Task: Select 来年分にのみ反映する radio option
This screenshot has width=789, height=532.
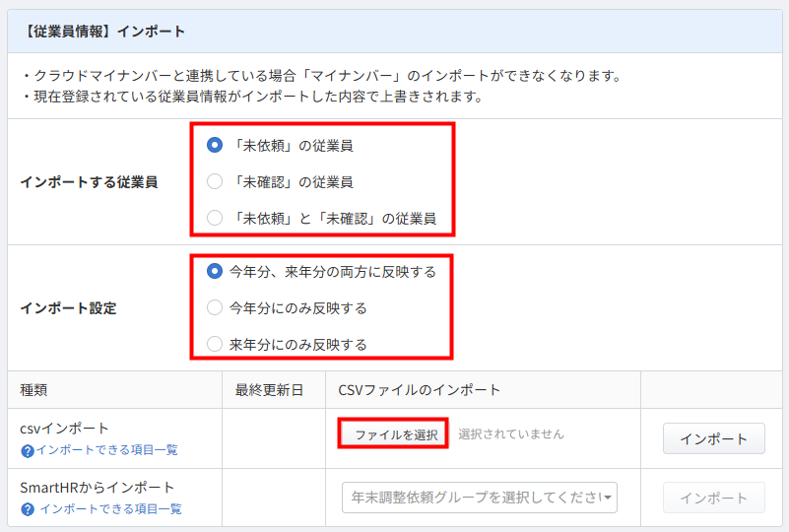Action: pyautogui.click(x=215, y=344)
